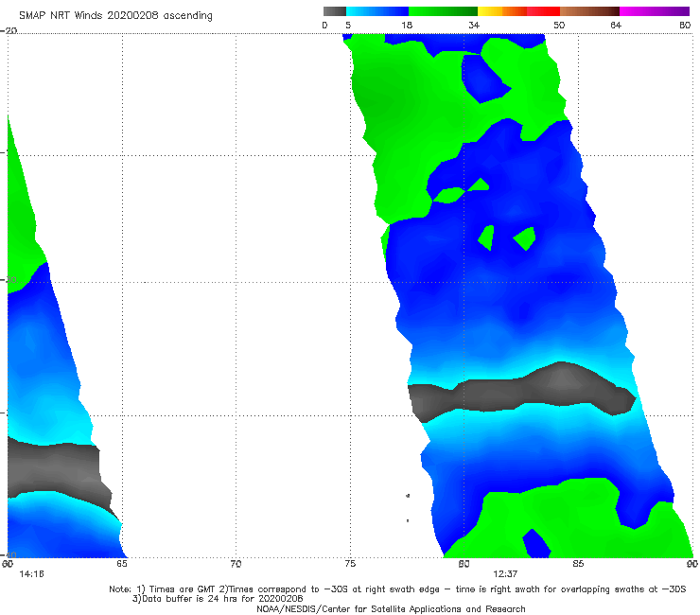
Task: Click the 'Data buffer is 24 hrs' note
Action: 218,599
